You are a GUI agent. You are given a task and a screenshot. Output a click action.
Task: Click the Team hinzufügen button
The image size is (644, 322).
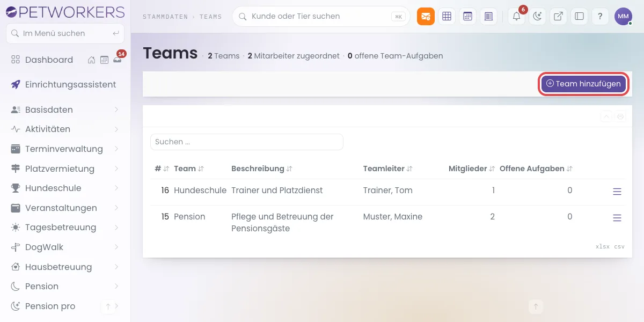(x=583, y=84)
